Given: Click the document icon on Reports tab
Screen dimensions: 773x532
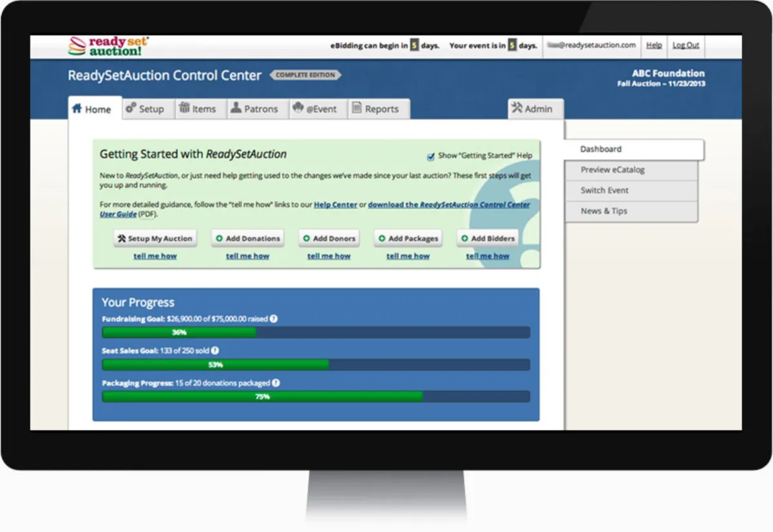Looking at the screenshot, I should tap(356, 108).
